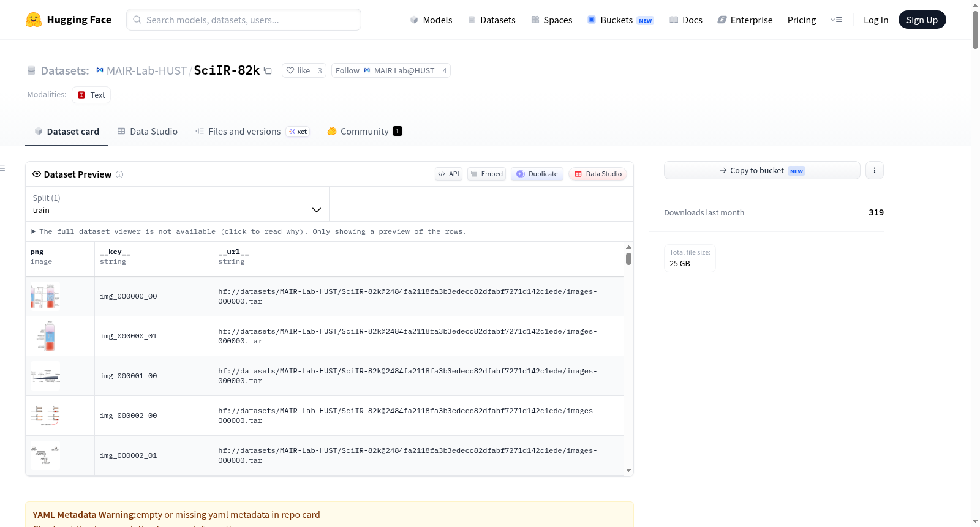Expand the Split train dropdown
Image resolution: width=980 pixels, height=527 pixels.
pyautogui.click(x=177, y=204)
